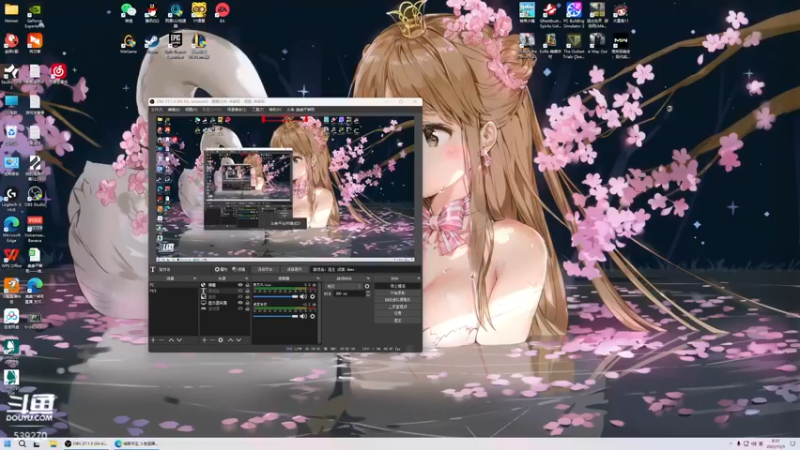Select the PC scene in Scenes list

[x=173, y=285]
